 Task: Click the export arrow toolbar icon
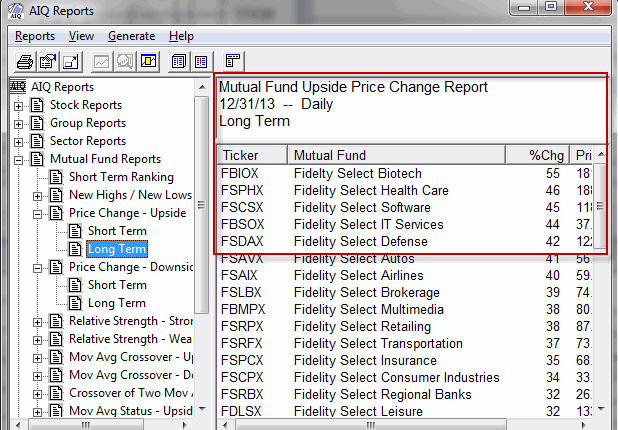71,61
